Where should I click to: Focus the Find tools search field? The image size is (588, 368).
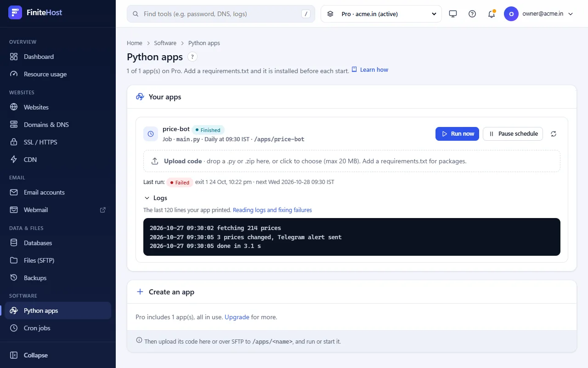[x=221, y=14]
